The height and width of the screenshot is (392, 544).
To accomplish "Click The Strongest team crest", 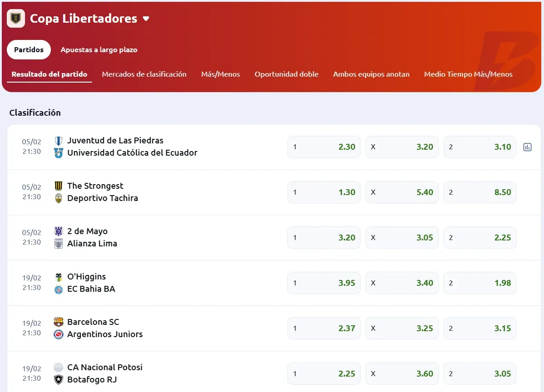I will [x=59, y=186].
